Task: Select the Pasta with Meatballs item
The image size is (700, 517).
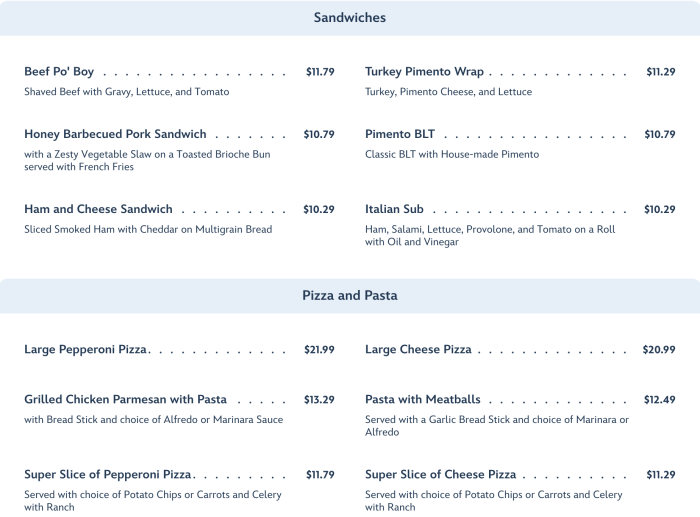Action: [422, 400]
